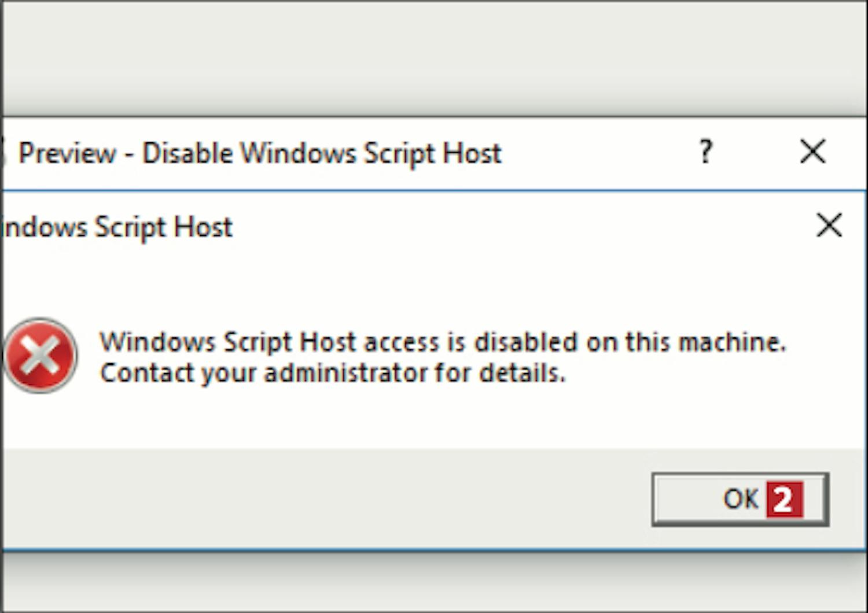Click the gray strip beneath the error dialog
This screenshot has height=613, width=868.
click(x=434, y=581)
